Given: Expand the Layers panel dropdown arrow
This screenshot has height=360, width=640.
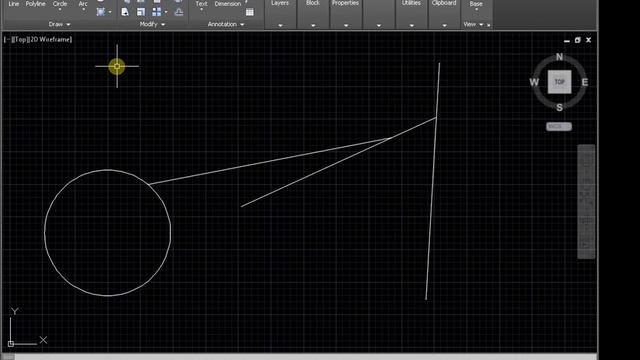Looking at the screenshot, I should pyautogui.click(x=280, y=25).
